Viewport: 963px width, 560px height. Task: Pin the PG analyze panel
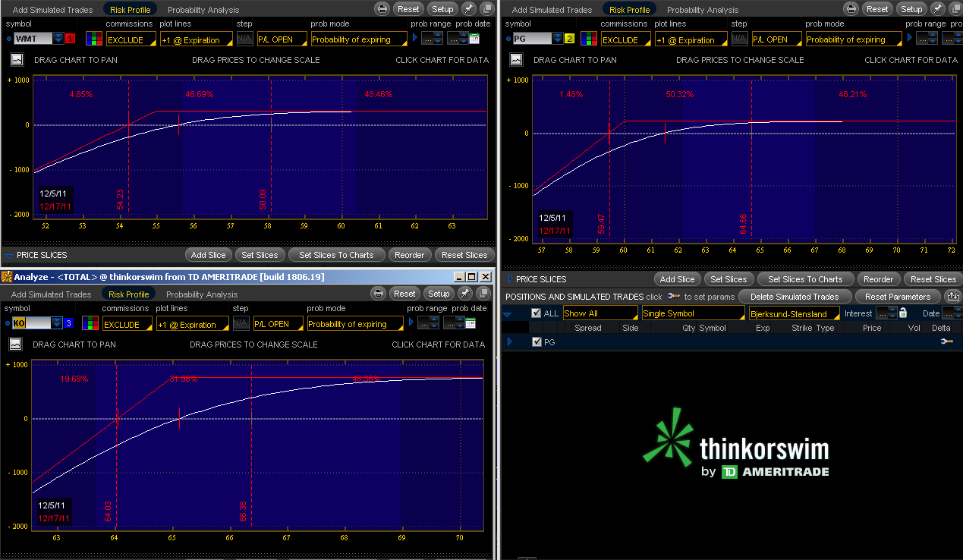(938, 9)
